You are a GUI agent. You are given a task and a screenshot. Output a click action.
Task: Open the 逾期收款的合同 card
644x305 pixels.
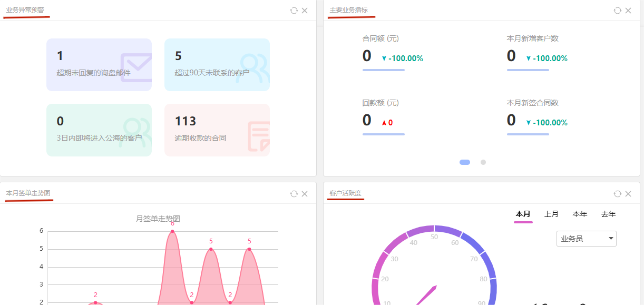coord(217,130)
